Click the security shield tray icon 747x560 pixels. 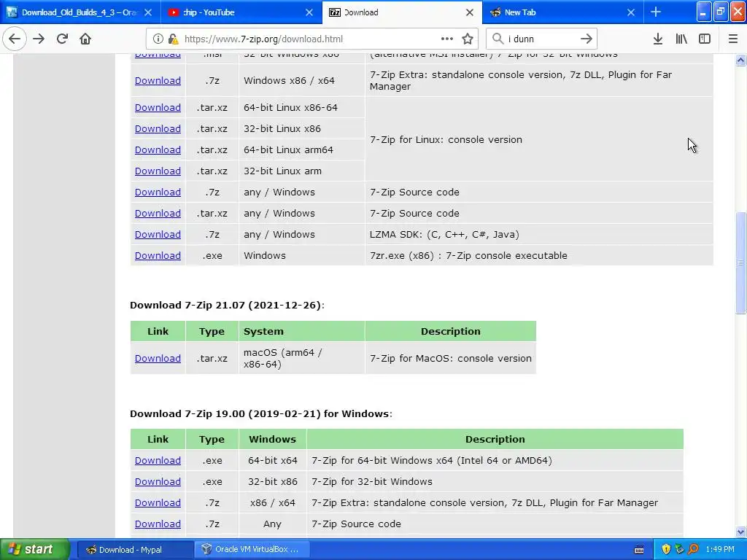click(666, 550)
